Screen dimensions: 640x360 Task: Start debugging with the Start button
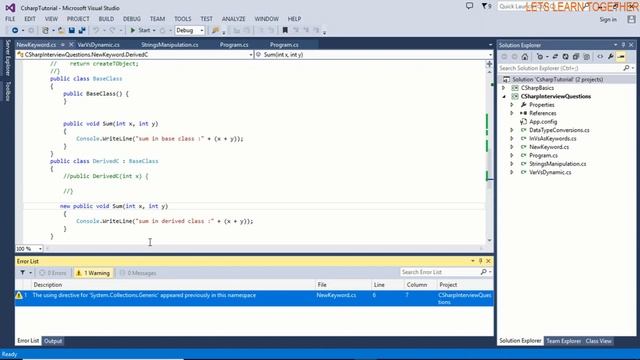tap(140, 30)
